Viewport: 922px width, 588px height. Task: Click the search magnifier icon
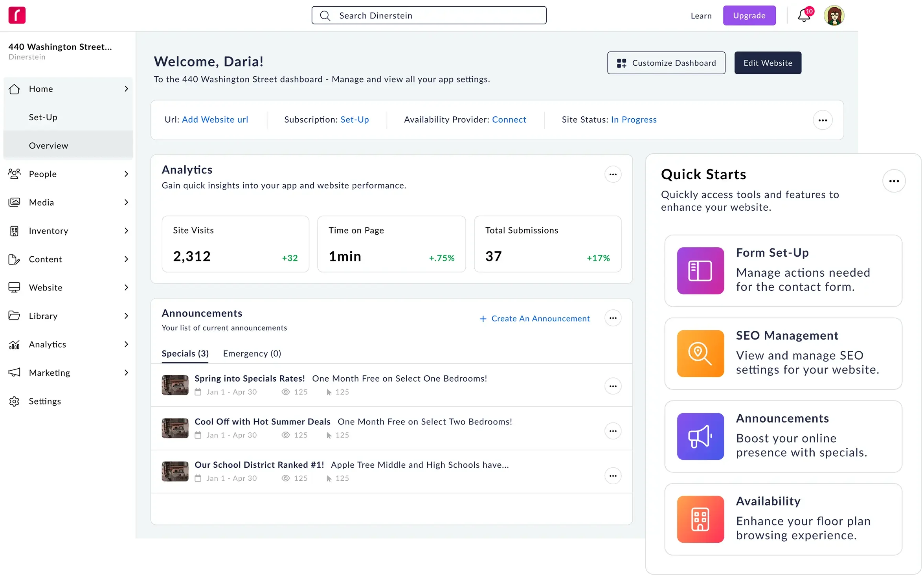click(325, 16)
